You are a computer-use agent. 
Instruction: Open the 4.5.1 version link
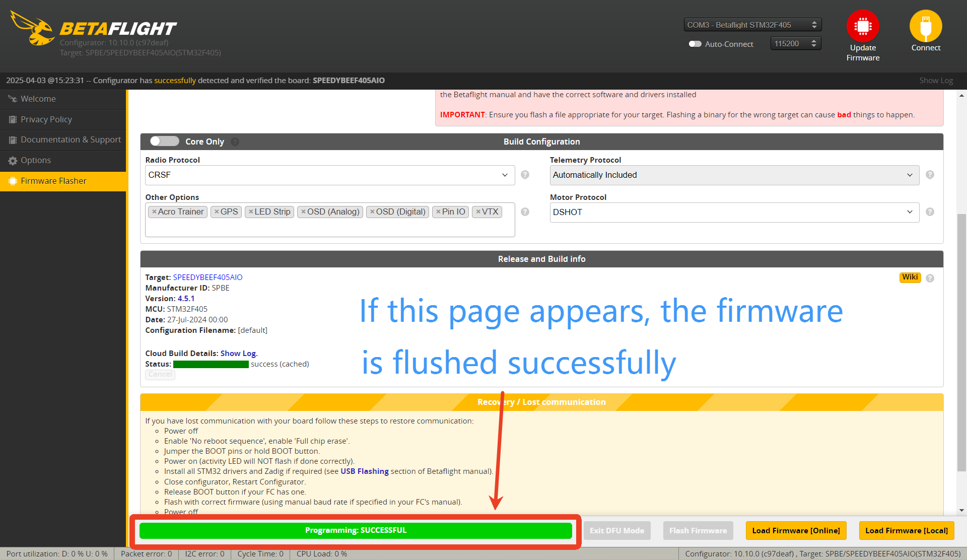point(186,299)
